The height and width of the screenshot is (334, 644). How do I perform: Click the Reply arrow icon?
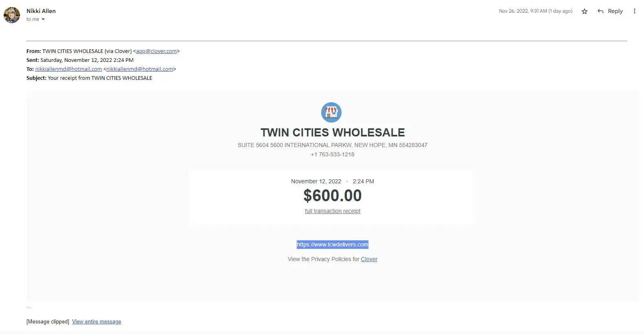(x=600, y=11)
